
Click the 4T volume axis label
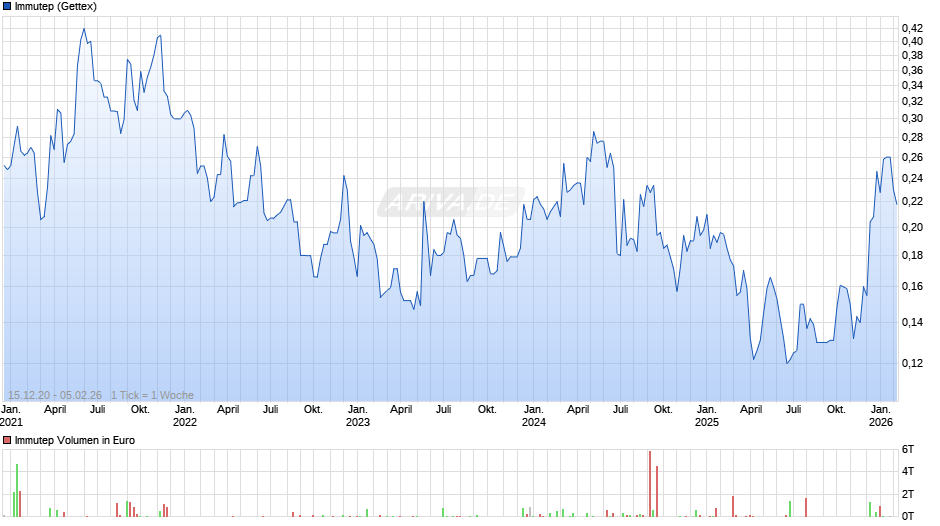908,471
